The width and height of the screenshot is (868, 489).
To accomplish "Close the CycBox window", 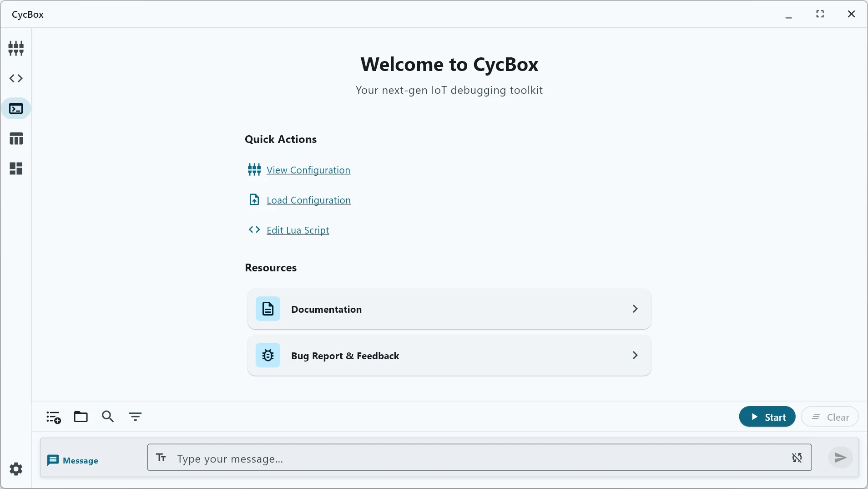I will [852, 14].
